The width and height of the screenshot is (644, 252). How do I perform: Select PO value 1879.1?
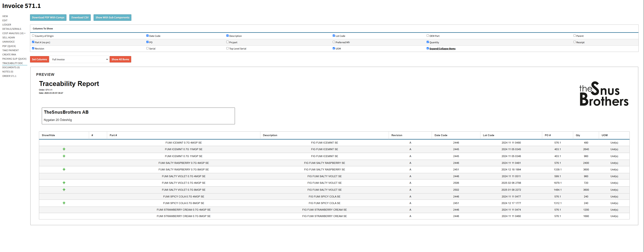coord(557,183)
